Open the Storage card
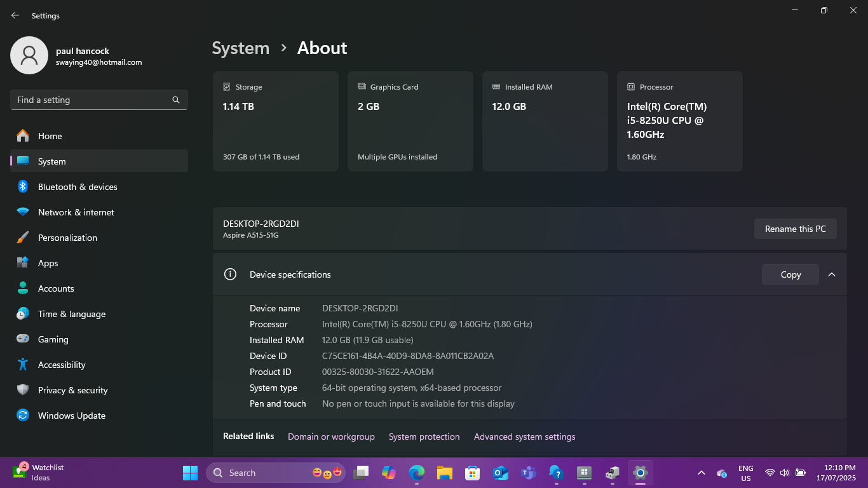This screenshot has width=868, height=488. (276, 121)
